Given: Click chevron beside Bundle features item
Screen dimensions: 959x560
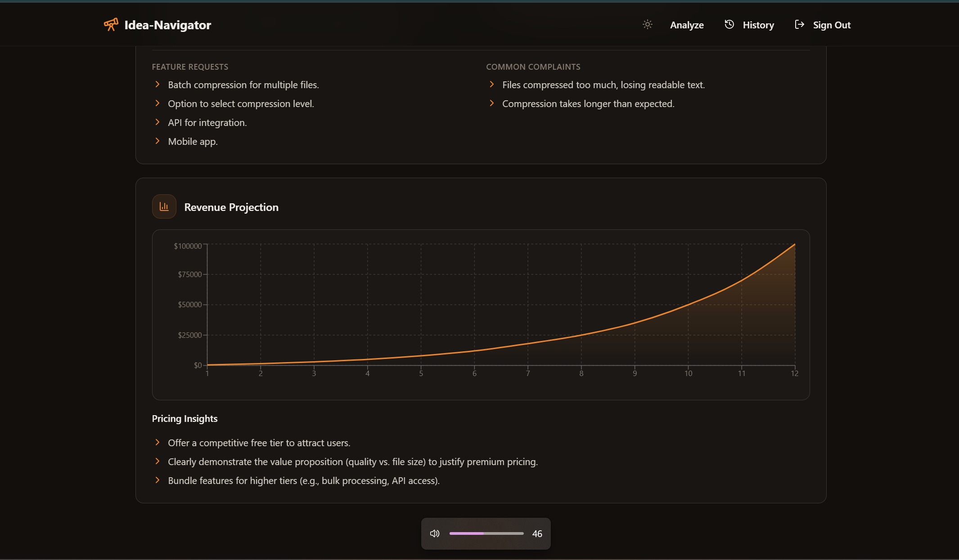Looking at the screenshot, I should tap(158, 480).
